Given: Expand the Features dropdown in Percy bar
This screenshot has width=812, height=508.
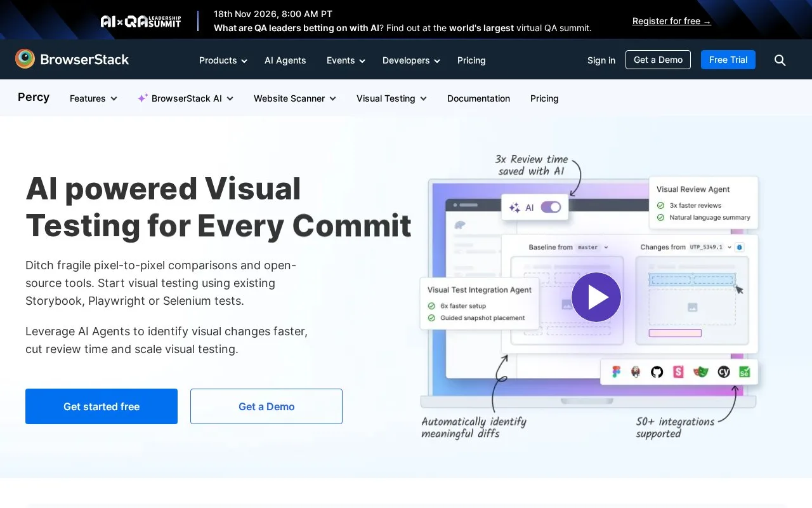Looking at the screenshot, I should [93, 98].
